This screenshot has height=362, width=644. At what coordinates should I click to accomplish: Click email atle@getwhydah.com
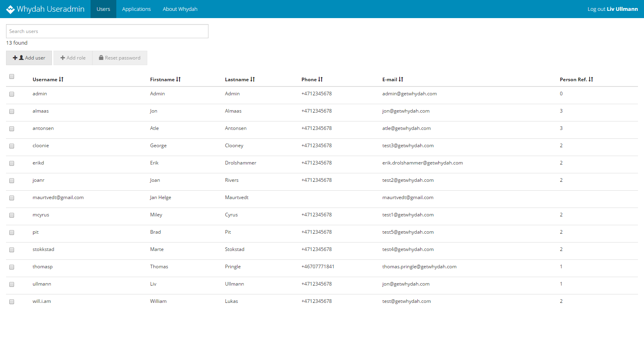coord(407,128)
